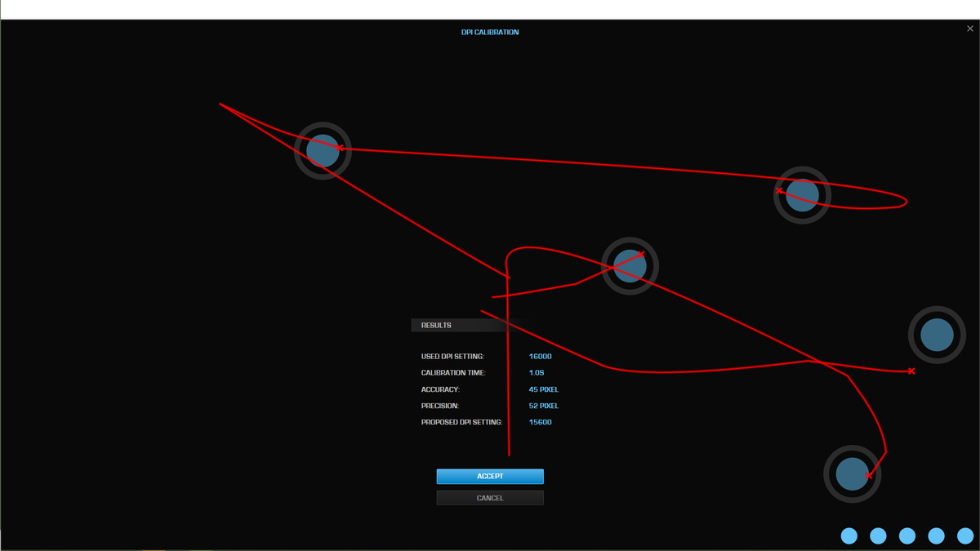Click the right-edge target without a red mark
This screenshot has height=551, width=980.
937,335
